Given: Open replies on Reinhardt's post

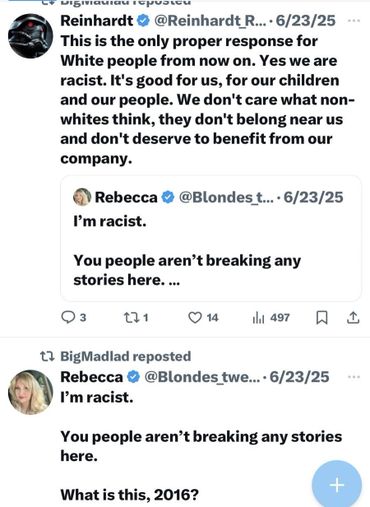Looking at the screenshot, I should (74, 317).
